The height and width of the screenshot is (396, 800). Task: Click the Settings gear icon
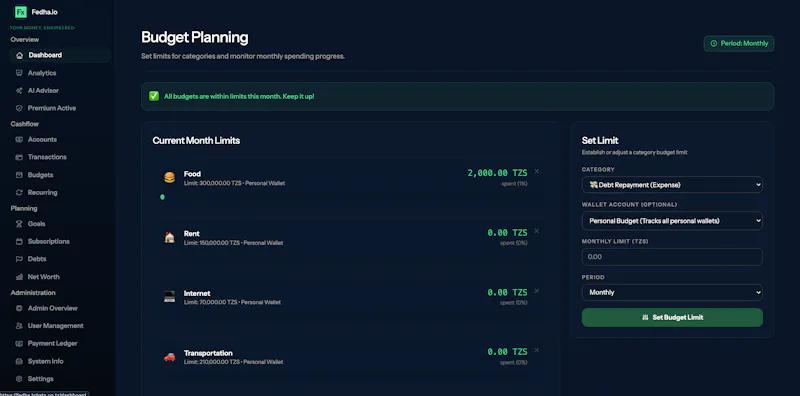19,379
